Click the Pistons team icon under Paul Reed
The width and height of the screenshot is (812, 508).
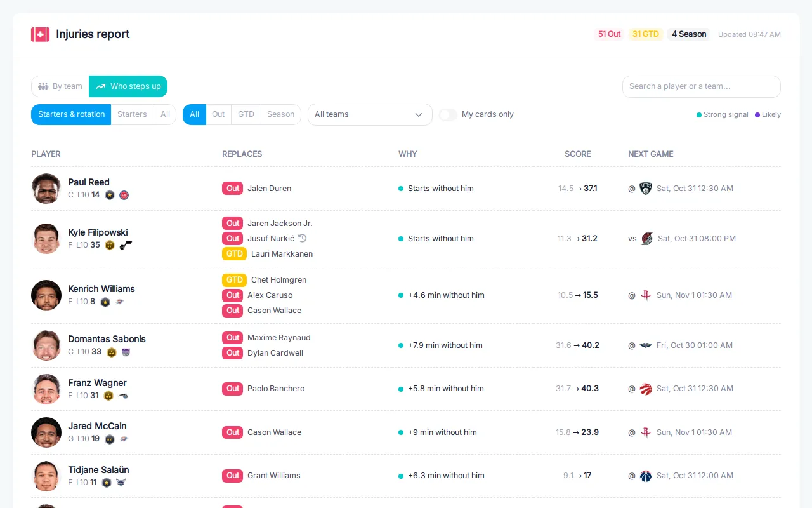[124, 195]
